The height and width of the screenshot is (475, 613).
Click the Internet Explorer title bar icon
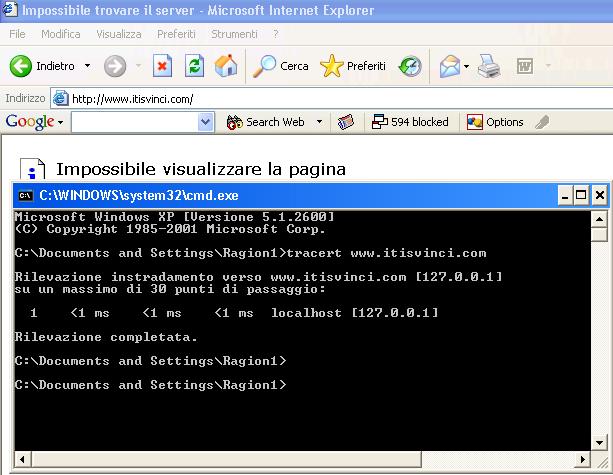tap(9, 10)
